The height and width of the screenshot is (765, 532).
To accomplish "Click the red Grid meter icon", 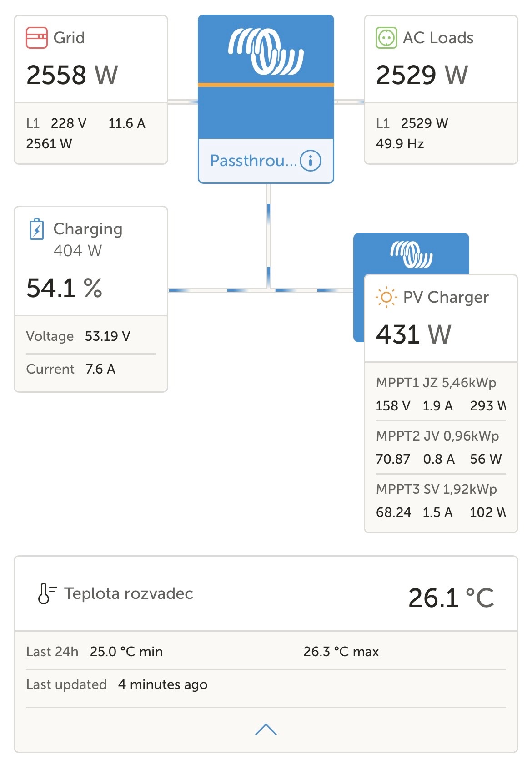I will 37,38.
